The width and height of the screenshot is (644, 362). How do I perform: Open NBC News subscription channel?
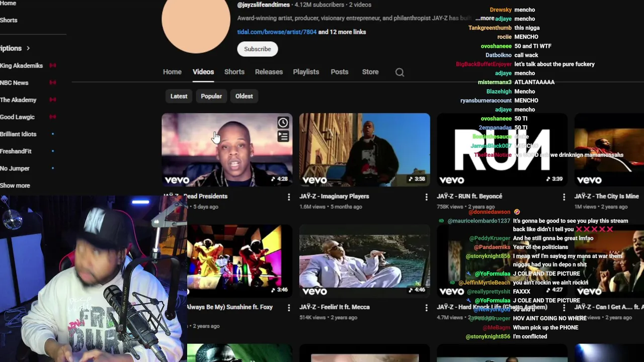pos(14,82)
